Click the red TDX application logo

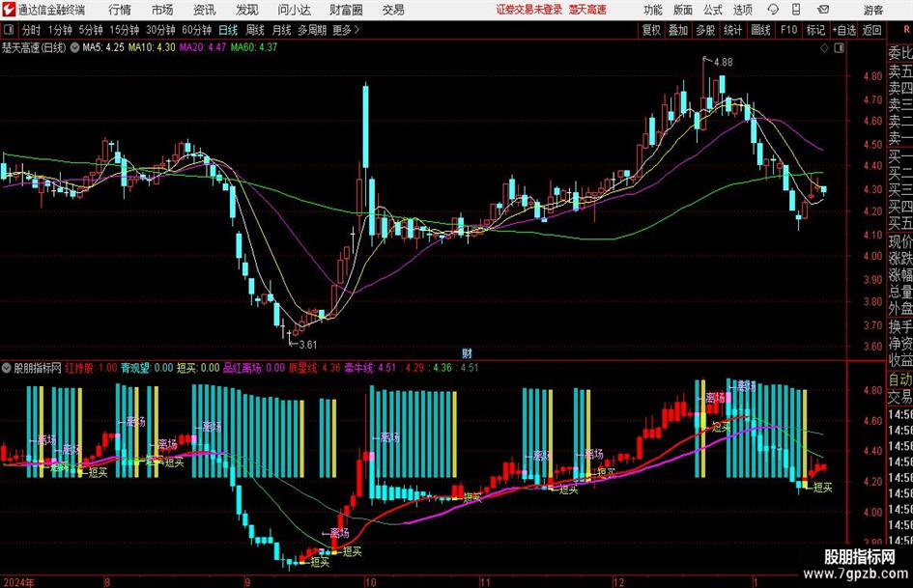click(x=8, y=10)
